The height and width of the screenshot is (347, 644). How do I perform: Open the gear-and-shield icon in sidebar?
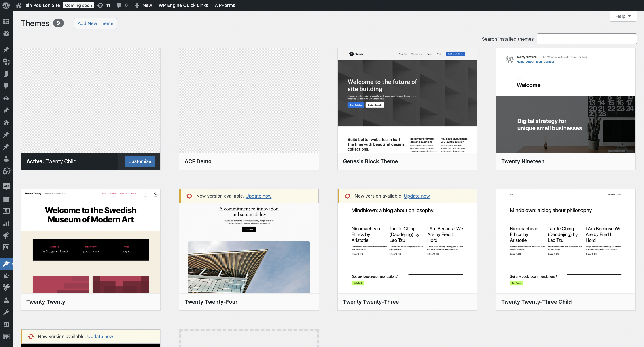[x=6, y=171]
